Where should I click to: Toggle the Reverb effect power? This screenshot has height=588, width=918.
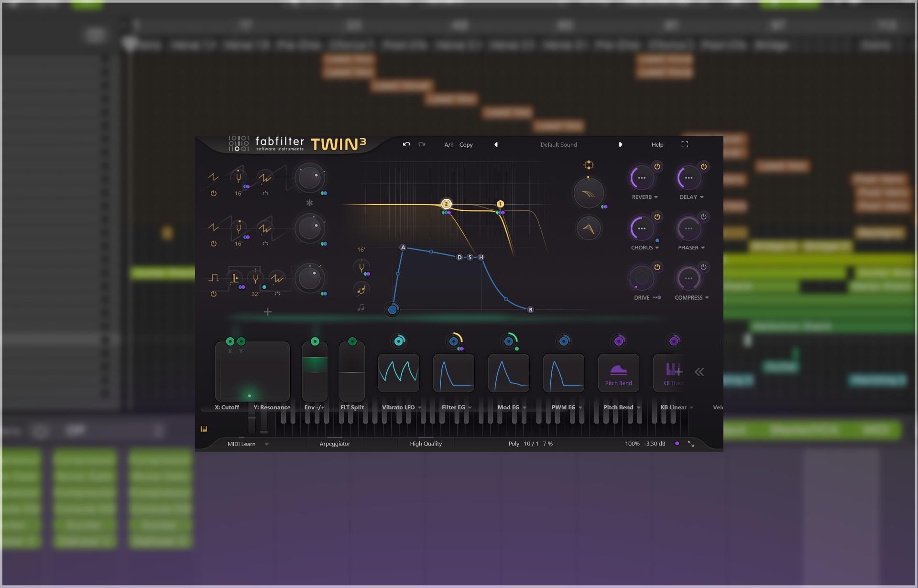click(x=657, y=166)
